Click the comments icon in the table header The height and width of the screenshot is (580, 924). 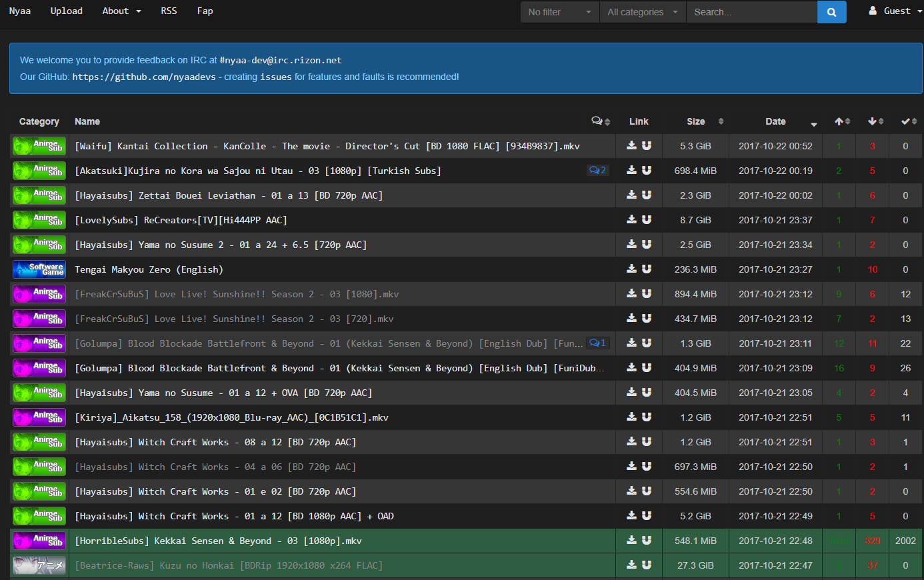tap(597, 121)
